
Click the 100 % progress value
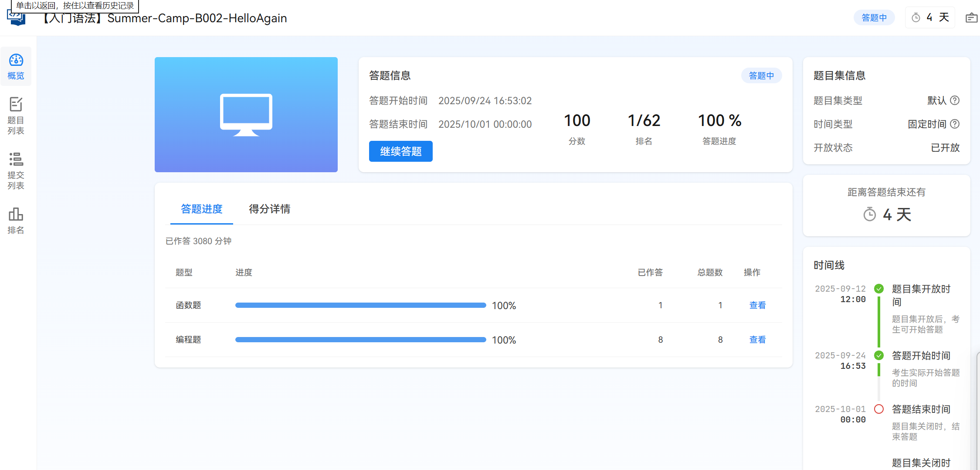(719, 120)
